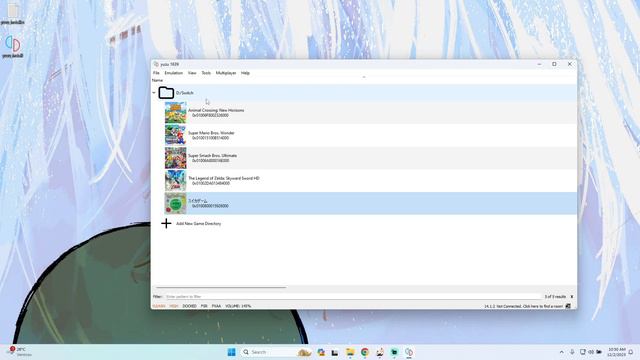The height and width of the screenshot is (360, 640).
Task: Open the Tools menu
Action: click(x=206, y=73)
